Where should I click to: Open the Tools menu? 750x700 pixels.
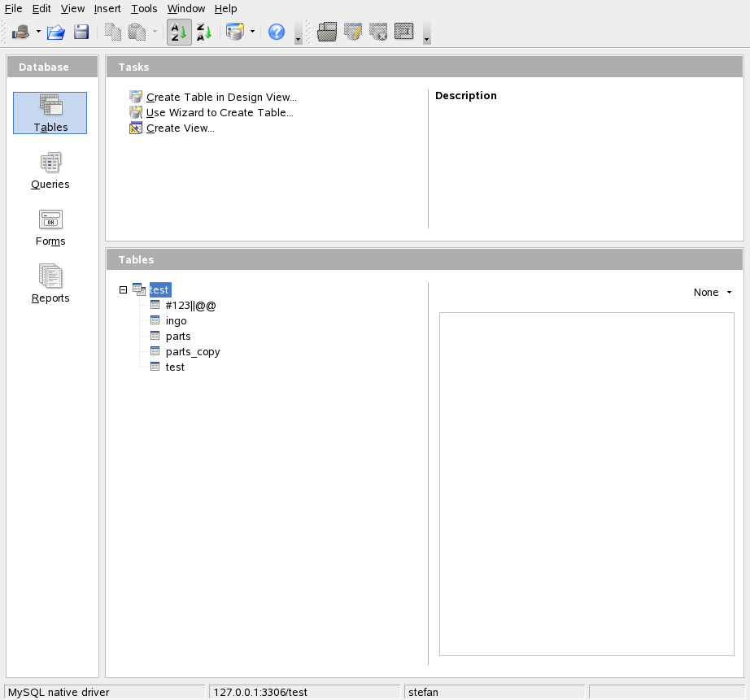(x=144, y=9)
